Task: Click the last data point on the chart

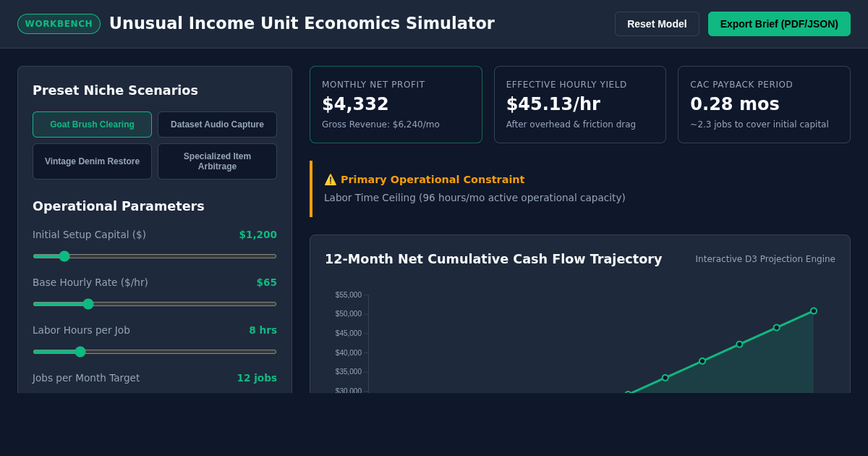Action: [x=814, y=311]
